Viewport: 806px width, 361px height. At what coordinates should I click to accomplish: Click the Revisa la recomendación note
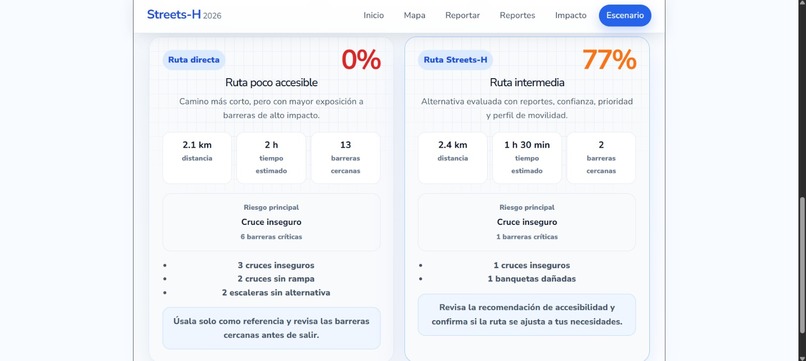pos(527,315)
